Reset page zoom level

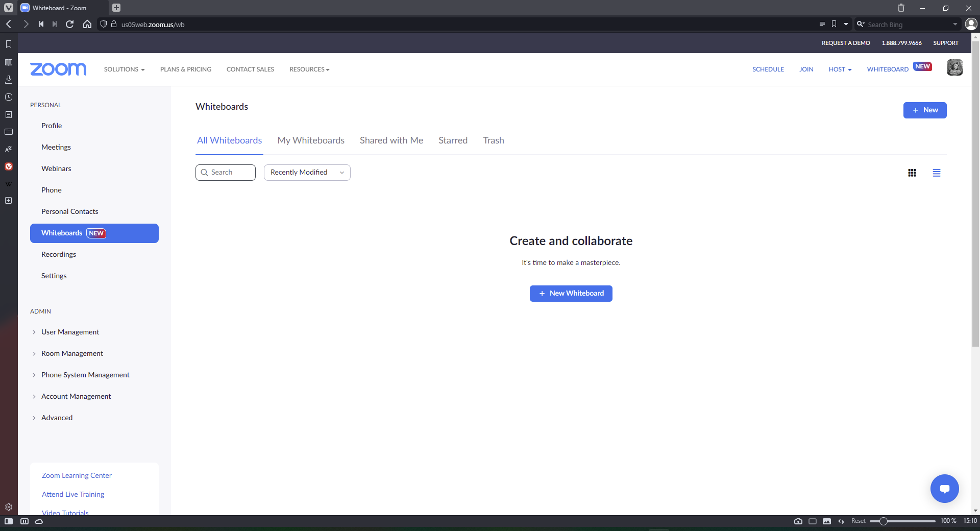859,521
